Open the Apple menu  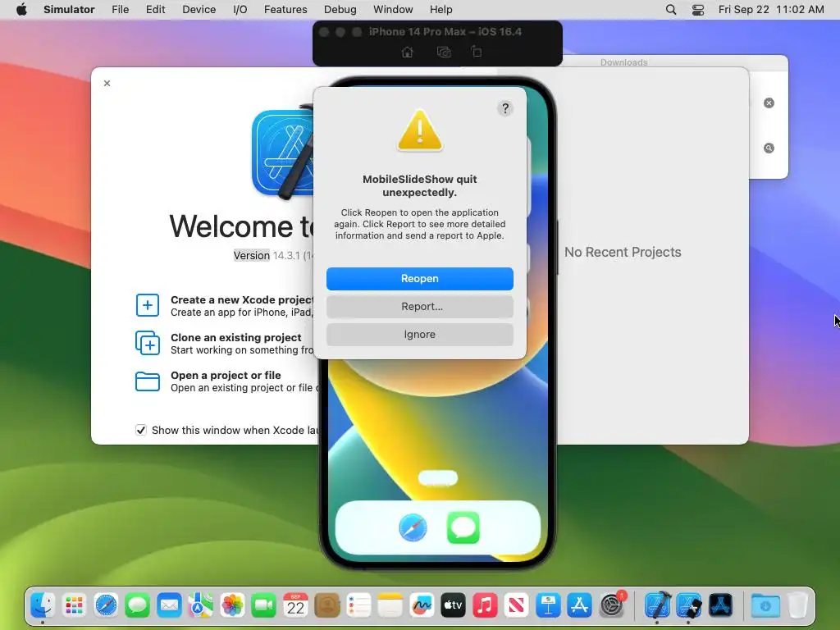click(x=21, y=10)
